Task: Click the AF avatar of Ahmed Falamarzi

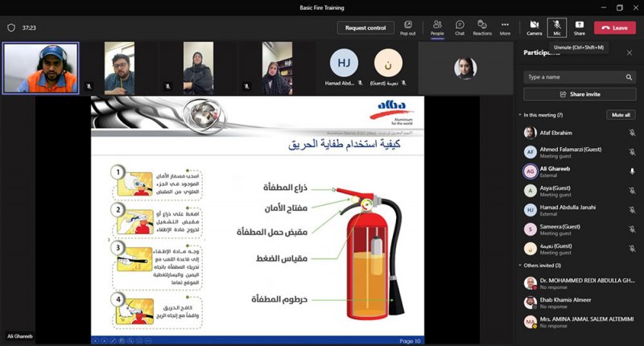Action: (x=530, y=152)
